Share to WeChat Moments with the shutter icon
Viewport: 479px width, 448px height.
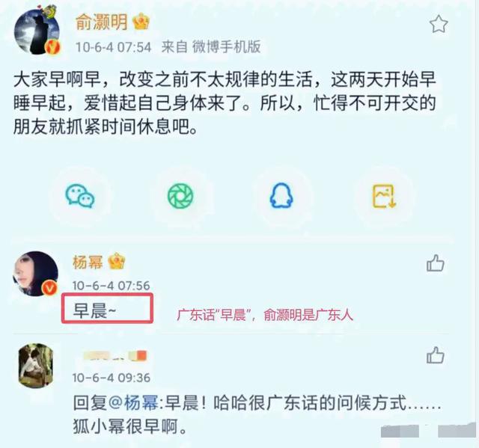point(180,196)
